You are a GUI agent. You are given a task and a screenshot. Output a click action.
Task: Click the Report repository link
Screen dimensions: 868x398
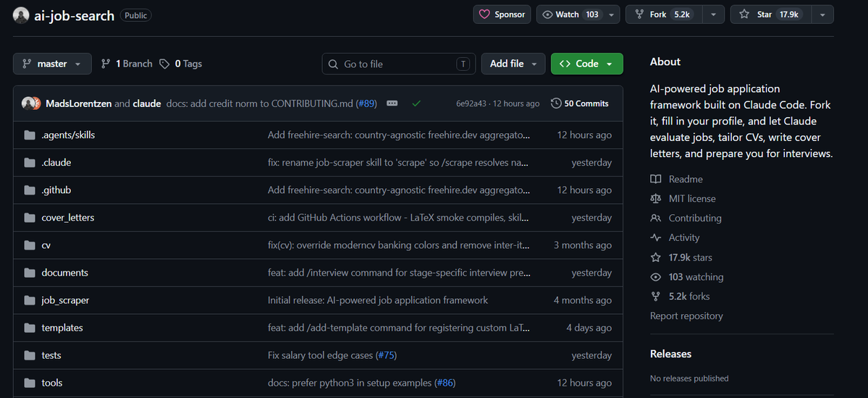tap(686, 316)
